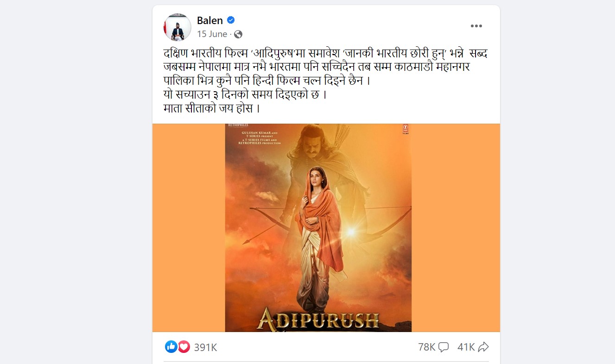Click the red heart Love reaction icon
This screenshot has width=615, height=364.
tap(184, 347)
